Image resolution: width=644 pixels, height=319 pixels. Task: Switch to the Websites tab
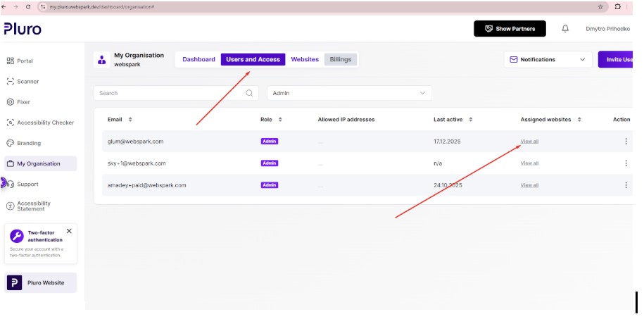click(305, 59)
